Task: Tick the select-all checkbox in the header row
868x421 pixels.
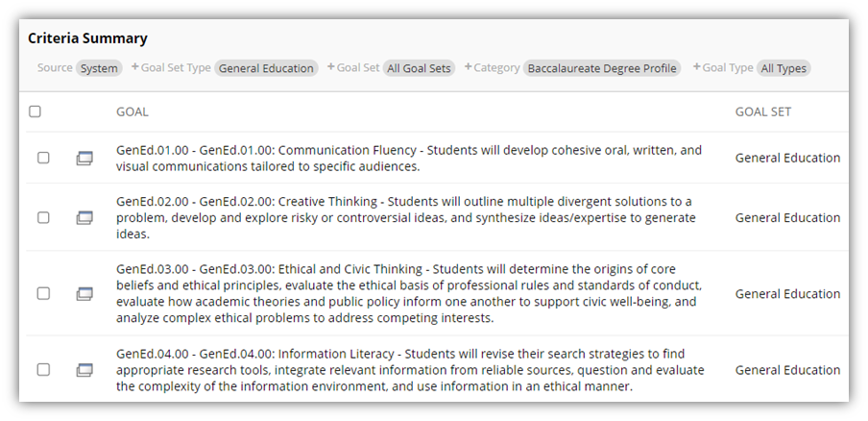Action: tap(35, 111)
